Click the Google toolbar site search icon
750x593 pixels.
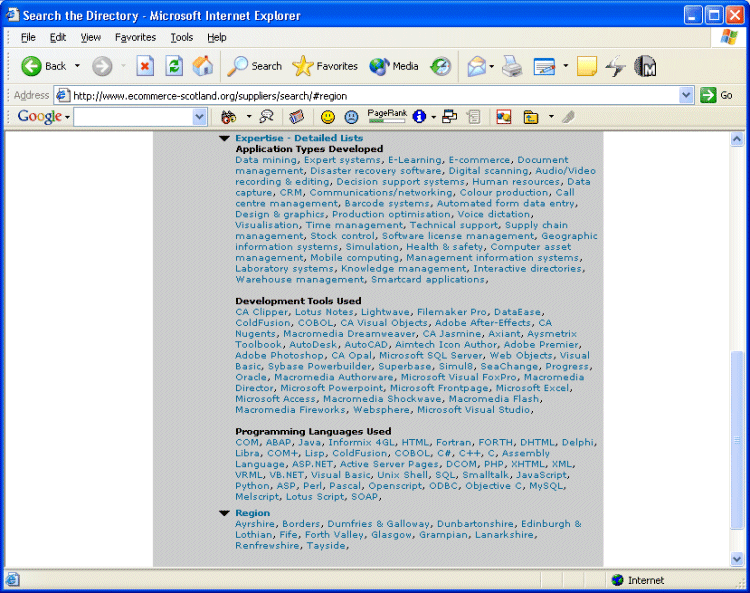pyautogui.click(x=266, y=116)
